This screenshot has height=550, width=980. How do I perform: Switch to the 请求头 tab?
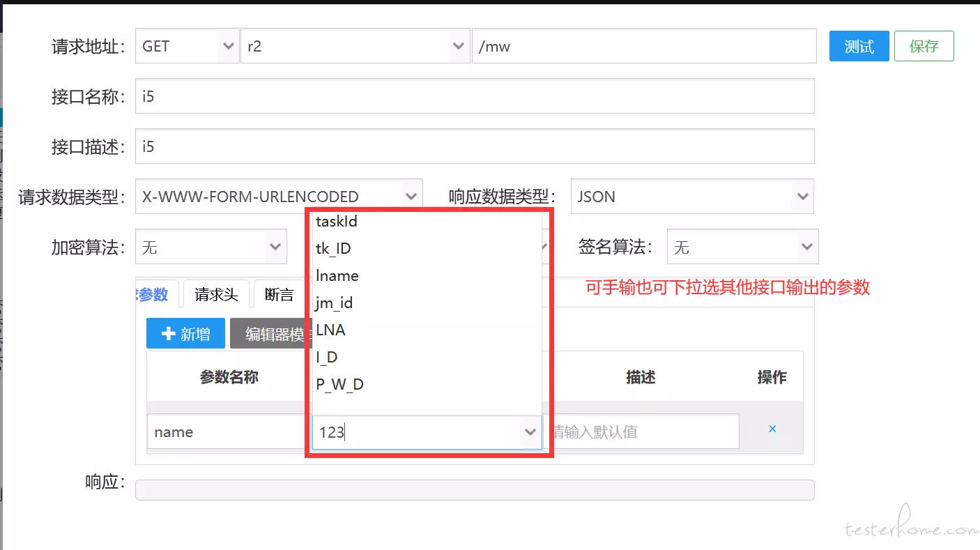tap(216, 295)
